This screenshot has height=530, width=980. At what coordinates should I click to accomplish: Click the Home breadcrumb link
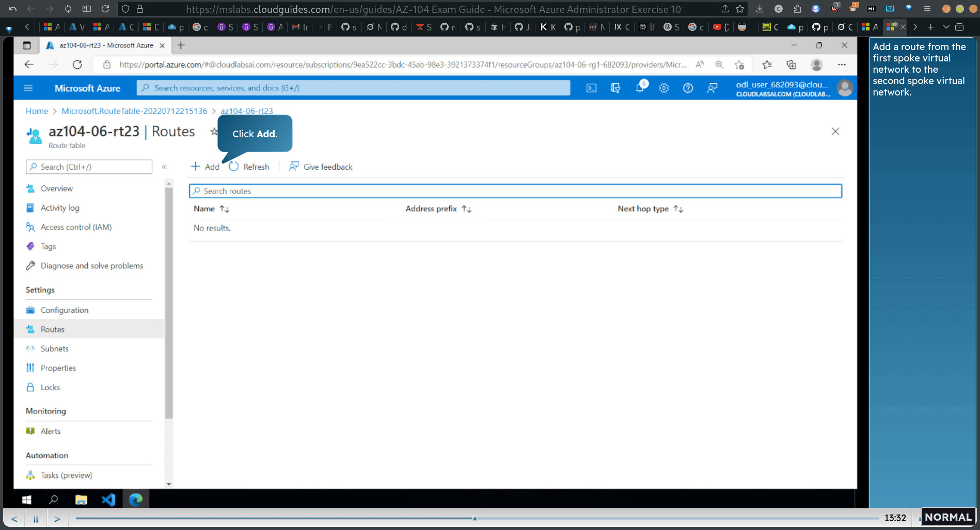click(x=37, y=111)
